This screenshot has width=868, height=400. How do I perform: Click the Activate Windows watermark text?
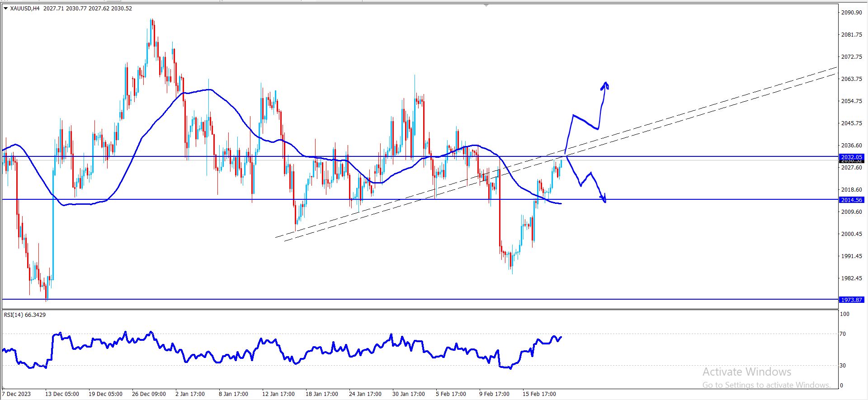coord(747,372)
